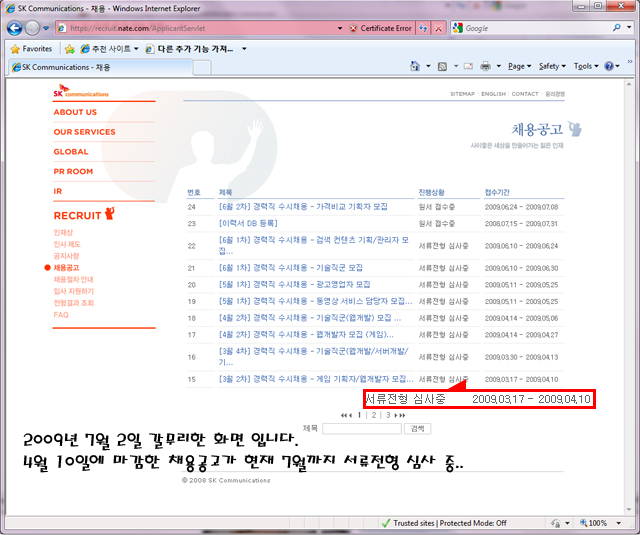Image resolution: width=640 pixels, height=535 pixels.
Task: Open the search provider dropdown arrow
Action: click(629, 27)
